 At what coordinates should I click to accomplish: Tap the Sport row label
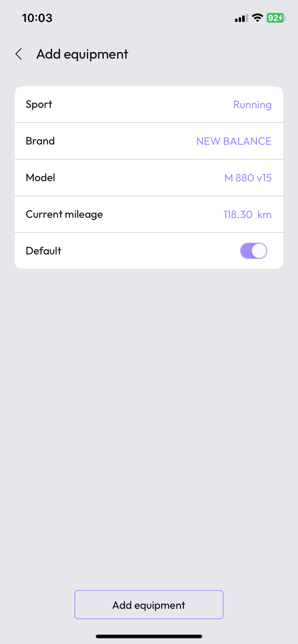click(39, 105)
